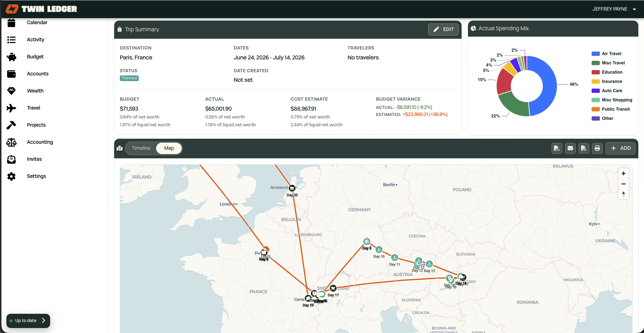
Task: Email the trip itinerary
Action: point(570,148)
